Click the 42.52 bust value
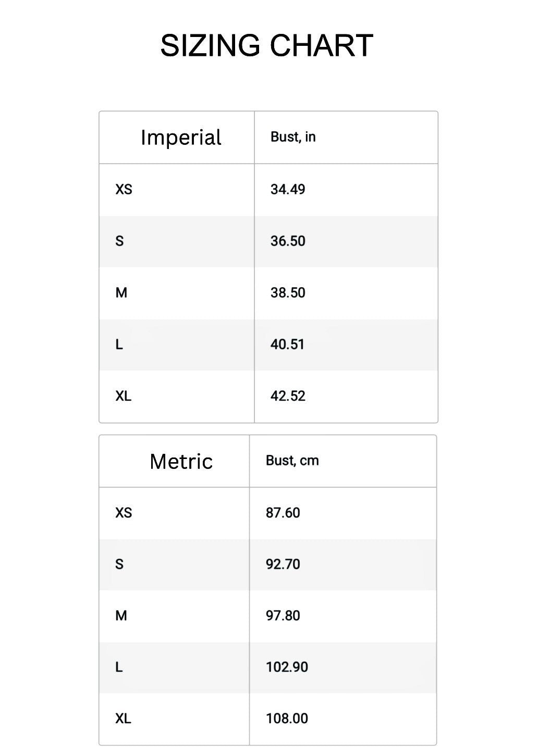The height and width of the screenshot is (756, 539). pos(288,396)
